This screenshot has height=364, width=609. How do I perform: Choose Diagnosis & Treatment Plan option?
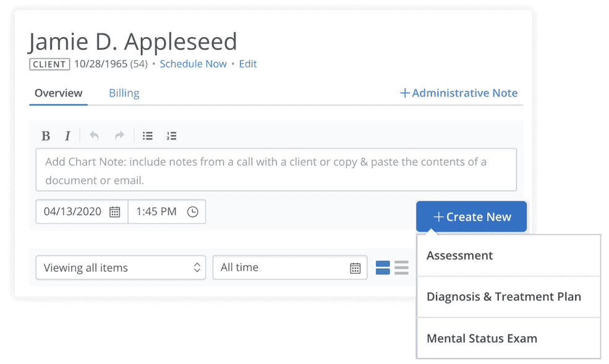tap(509, 297)
